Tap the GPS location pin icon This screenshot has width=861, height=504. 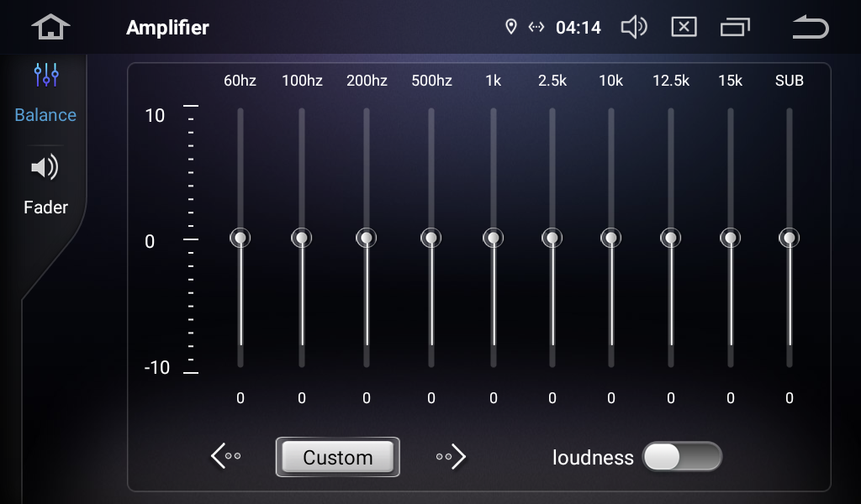click(510, 28)
